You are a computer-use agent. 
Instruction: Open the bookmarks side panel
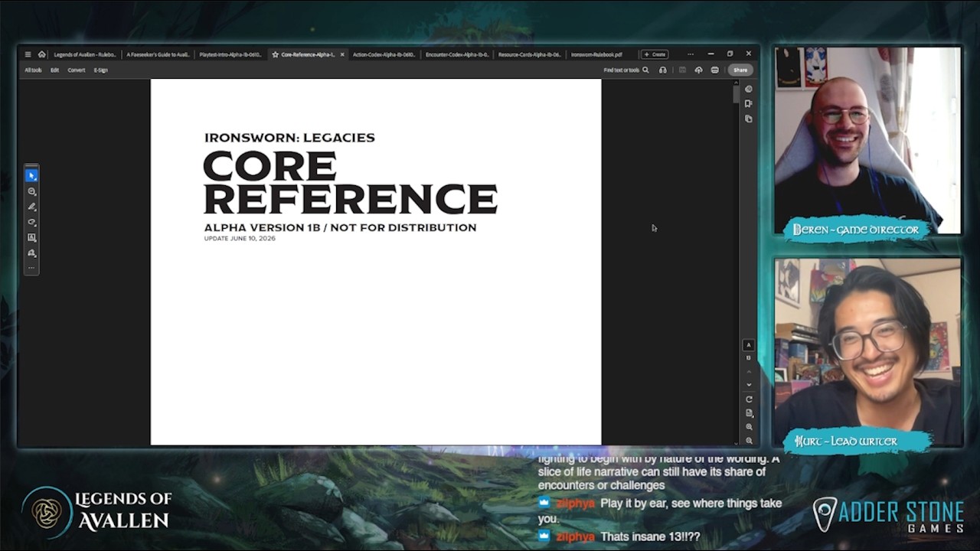pyautogui.click(x=749, y=103)
